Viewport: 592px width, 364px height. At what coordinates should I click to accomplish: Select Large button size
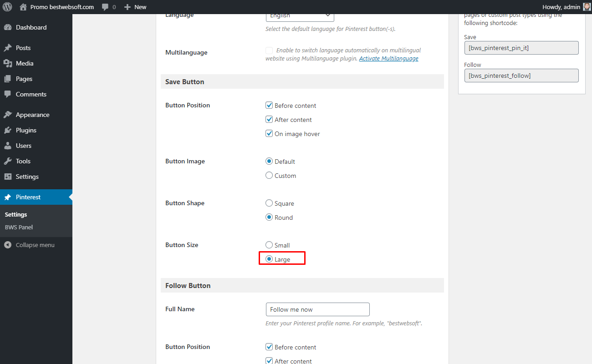(x=269, y=259)
